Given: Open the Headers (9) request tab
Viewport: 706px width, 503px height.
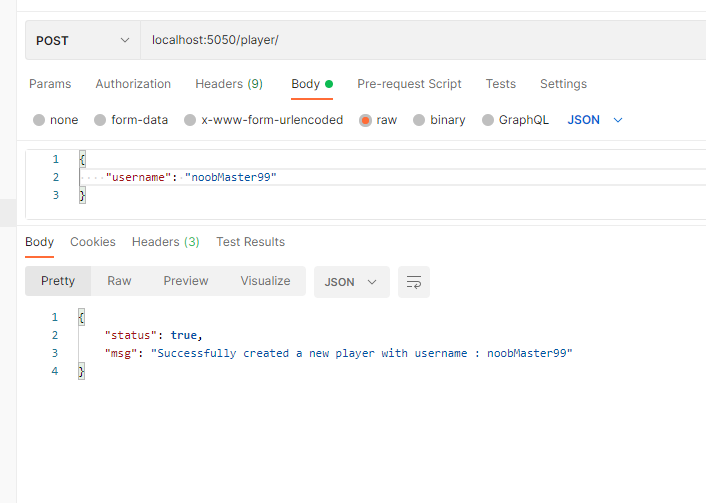Looking at the screenshot, I should 229,84.
